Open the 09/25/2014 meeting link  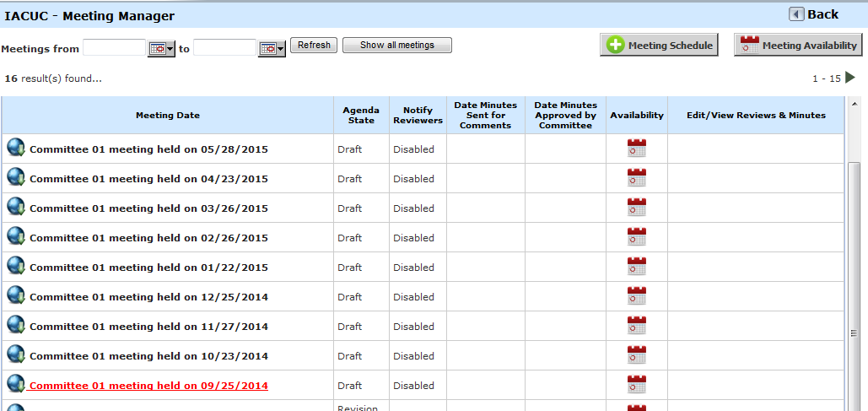(148, 386)
